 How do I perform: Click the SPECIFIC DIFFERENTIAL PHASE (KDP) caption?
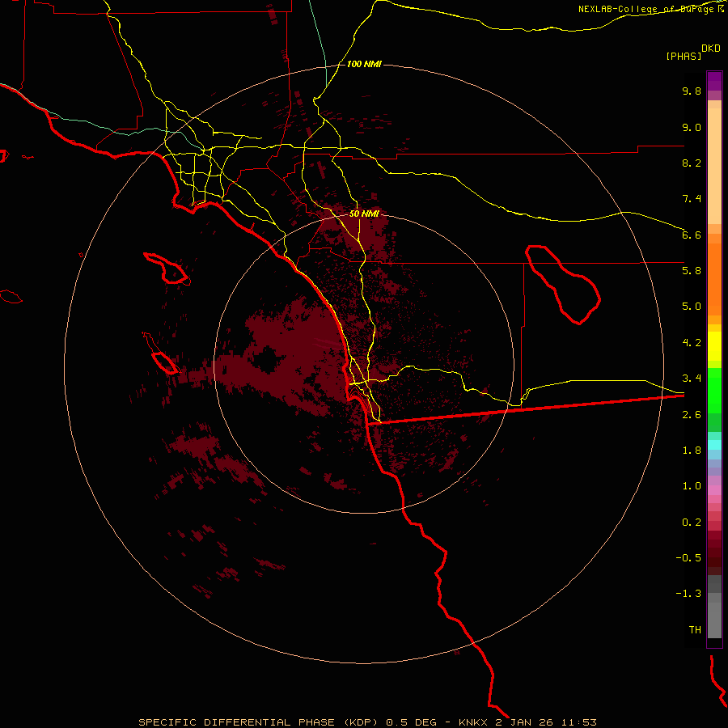[x=260, y=722]
